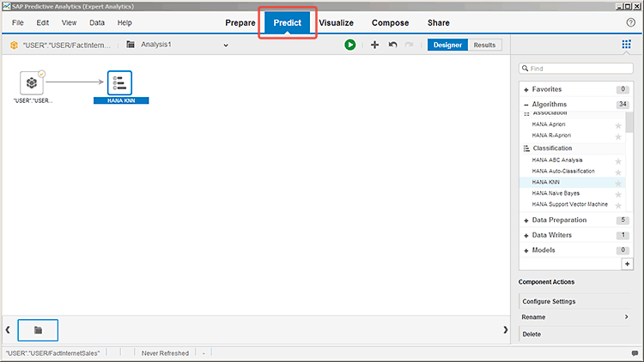Run the analysis with the green play button
Viewport: 644px width, 362px height.
tap(350, 45)
